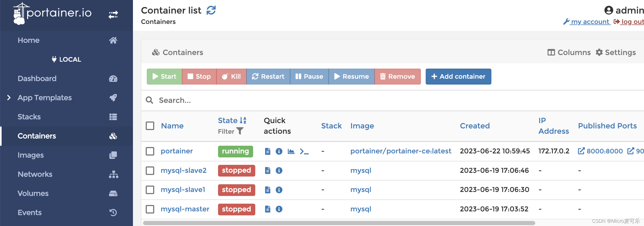Check the portainer container checkbox
This screenshot has height=226, width=644.
tap(150, 151)
